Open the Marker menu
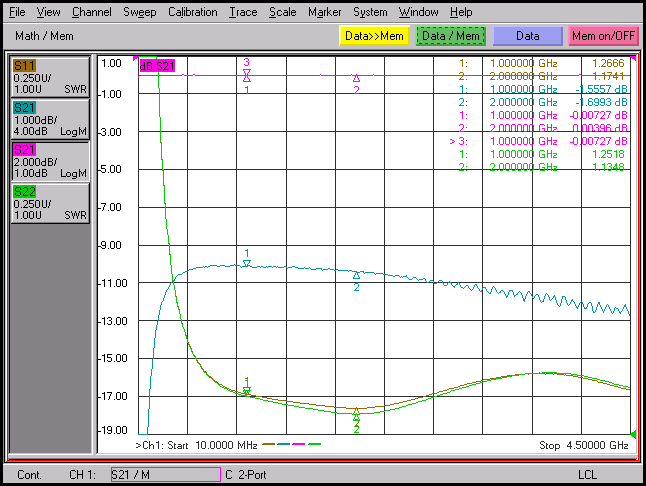The width and height of the screenshot is (646, 486). pyautogui.click(x=325, y=12)
